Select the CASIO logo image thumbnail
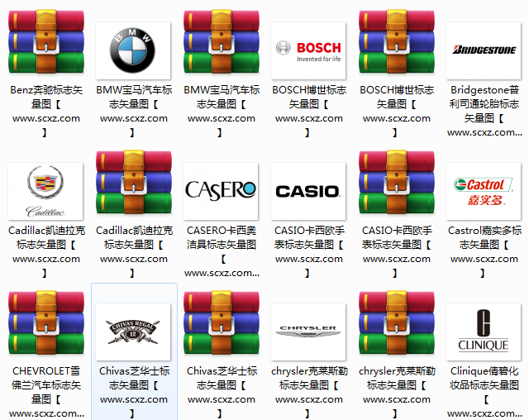This screenshot has height=420, width=529. tap(308, 191)
